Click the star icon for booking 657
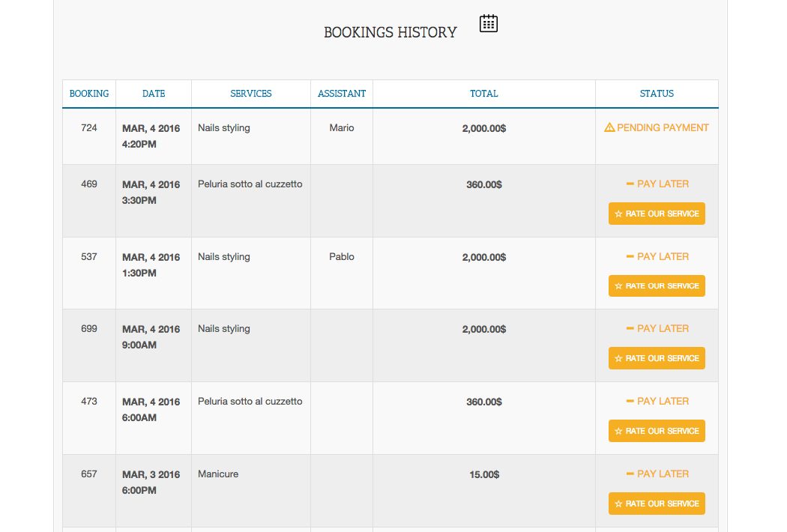Screen dimensions: 787x532 [618, 504]
